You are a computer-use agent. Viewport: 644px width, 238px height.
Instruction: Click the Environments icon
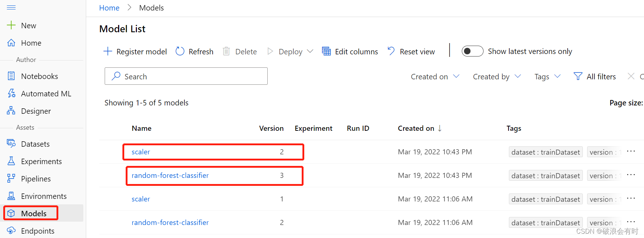click(x=11, y=196)
